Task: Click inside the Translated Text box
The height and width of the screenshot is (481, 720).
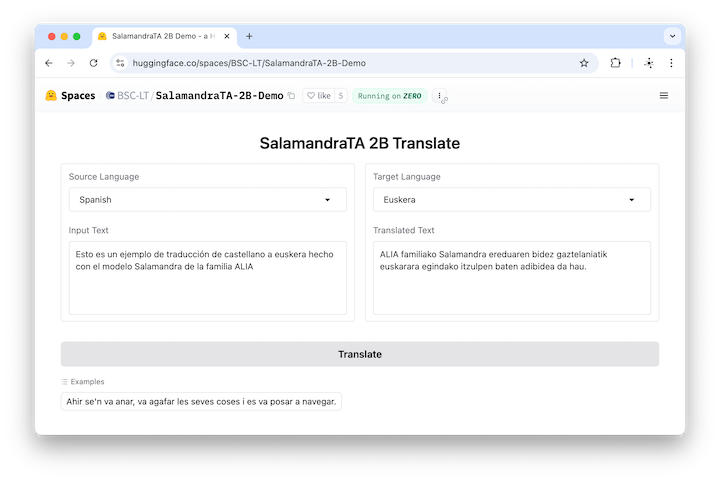Action: [x=512, y=278]
